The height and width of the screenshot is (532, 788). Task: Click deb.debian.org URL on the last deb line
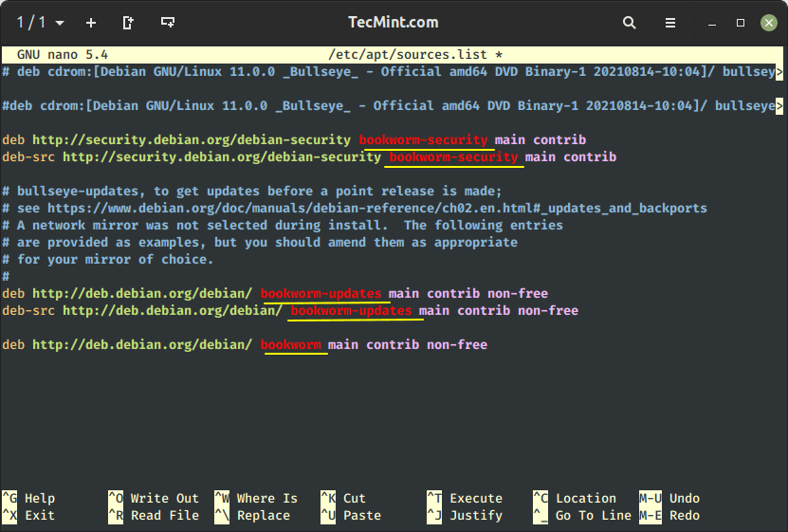tap(142, 344)
